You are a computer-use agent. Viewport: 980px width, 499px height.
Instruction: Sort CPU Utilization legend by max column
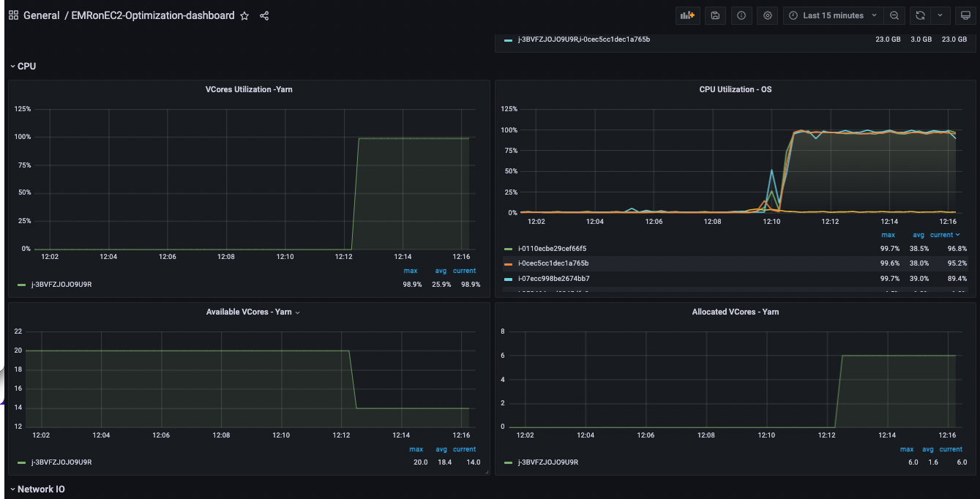(x=888, y=235)
